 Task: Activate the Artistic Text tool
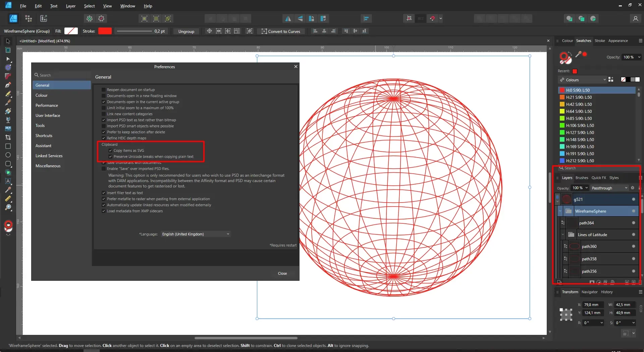point(8,181)
